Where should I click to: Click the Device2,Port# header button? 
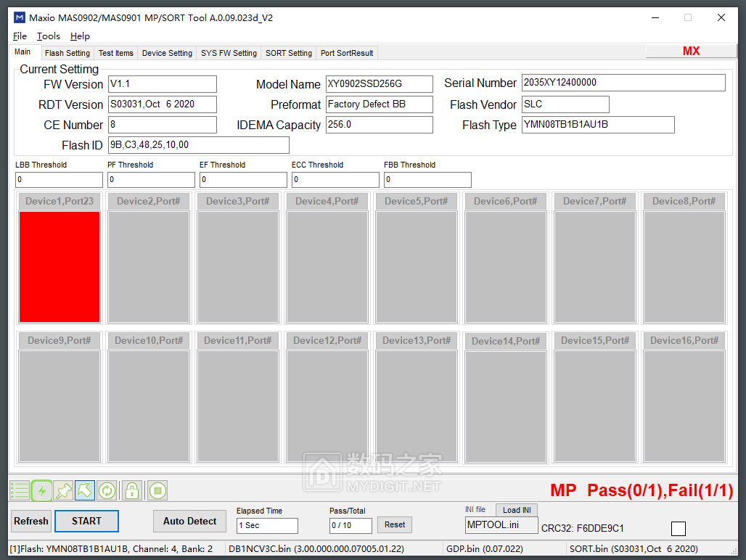click(x=149, y=201)
